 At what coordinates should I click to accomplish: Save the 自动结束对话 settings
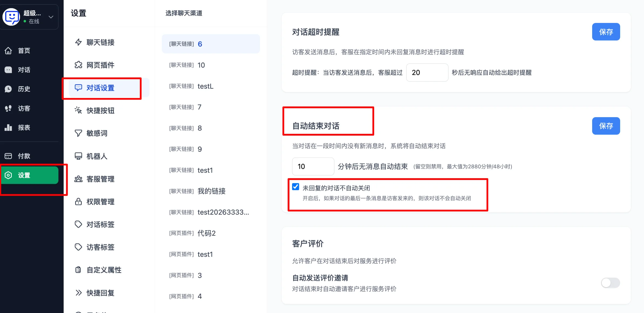point(606,126)
